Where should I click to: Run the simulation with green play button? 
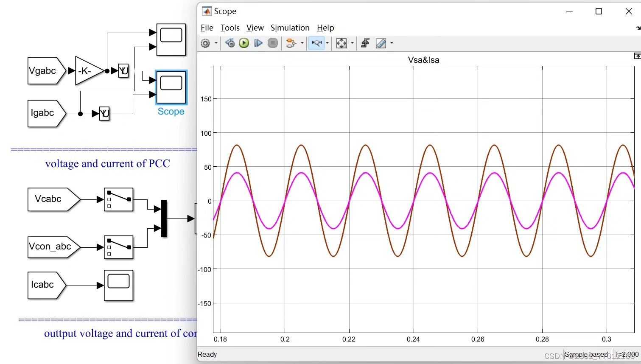(244, 43)
